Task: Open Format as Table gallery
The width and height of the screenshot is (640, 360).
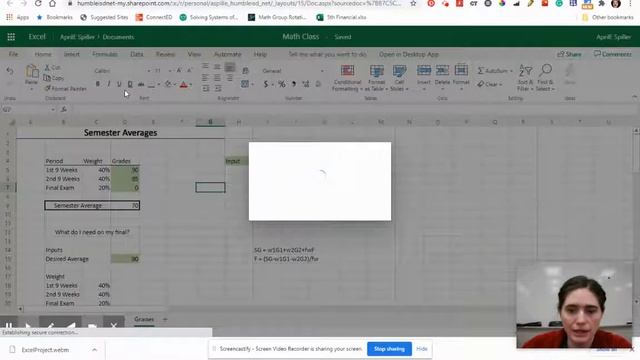Action: tap(376, 78)
